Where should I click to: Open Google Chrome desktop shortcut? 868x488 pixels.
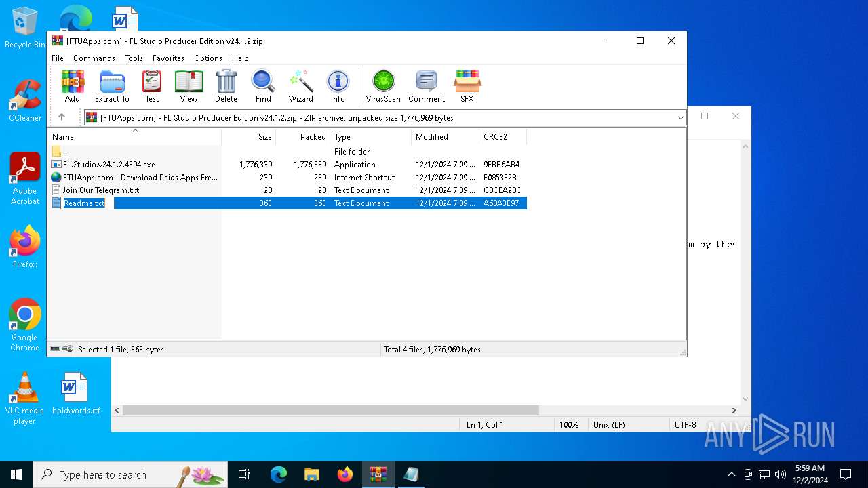click(x=25, y=325)
